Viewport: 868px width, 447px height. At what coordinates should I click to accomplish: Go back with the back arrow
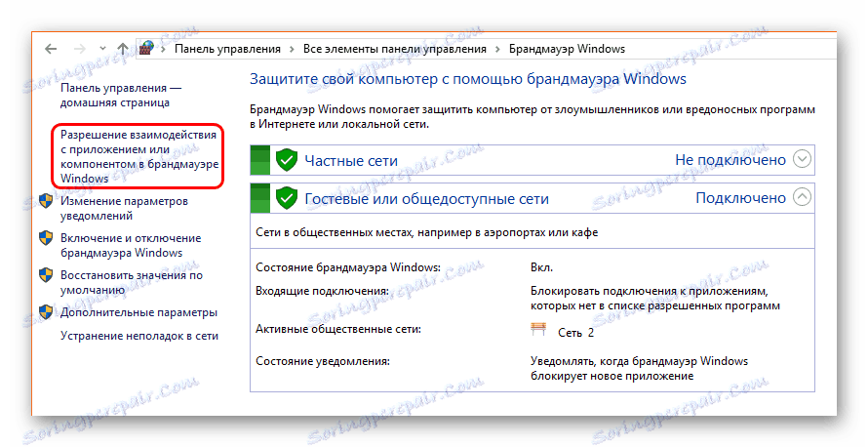(x=51, y=49)
